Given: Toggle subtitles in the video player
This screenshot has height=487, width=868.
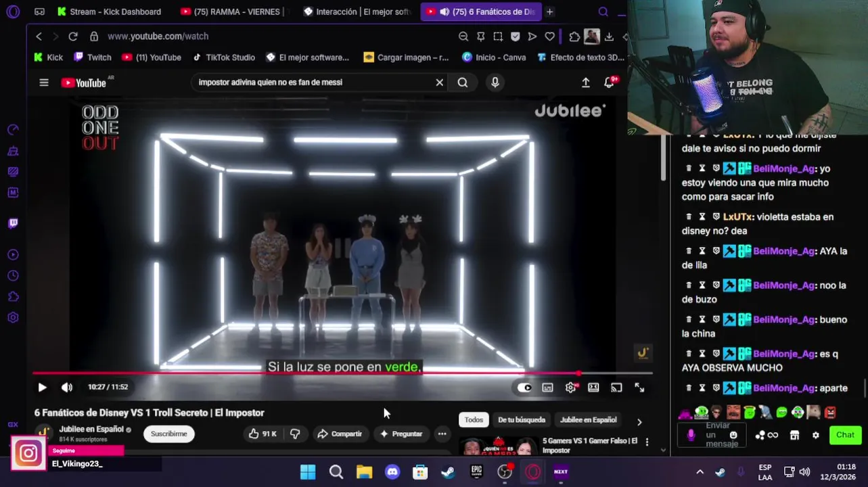Looking at the screenshot, I should (x=547, y=388).
